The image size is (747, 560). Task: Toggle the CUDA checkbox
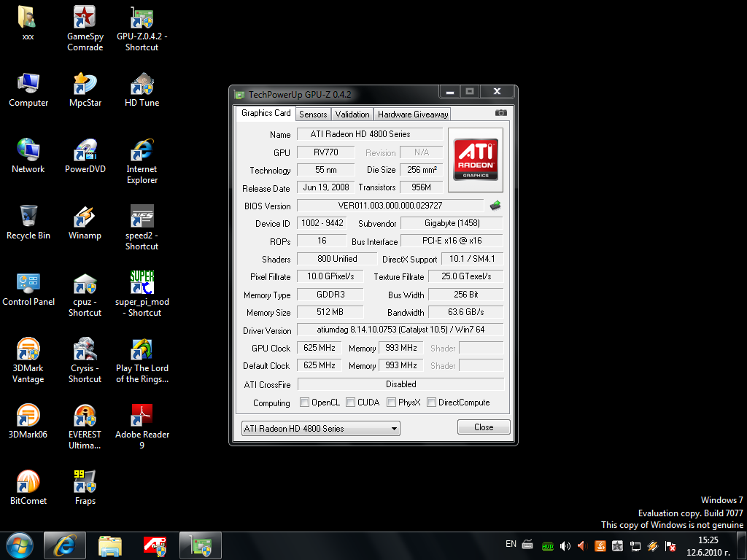pyautogui.click(x=350, y=402)
